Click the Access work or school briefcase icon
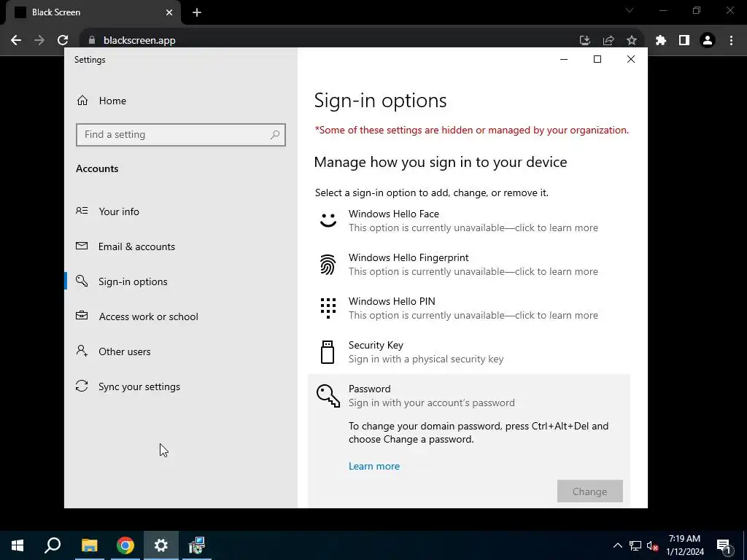This screenshot has width=747, height=560. coord(82,315)
